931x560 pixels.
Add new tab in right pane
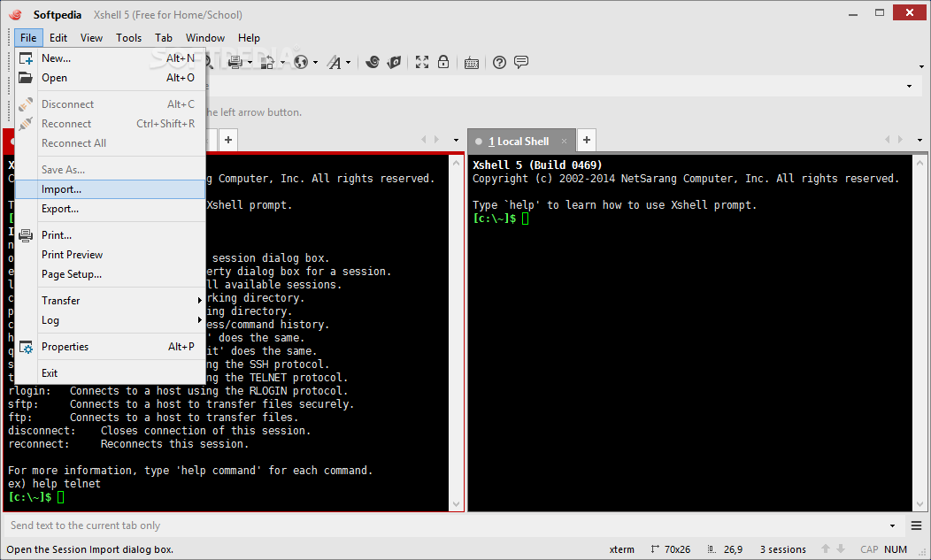tap(587, 140)
